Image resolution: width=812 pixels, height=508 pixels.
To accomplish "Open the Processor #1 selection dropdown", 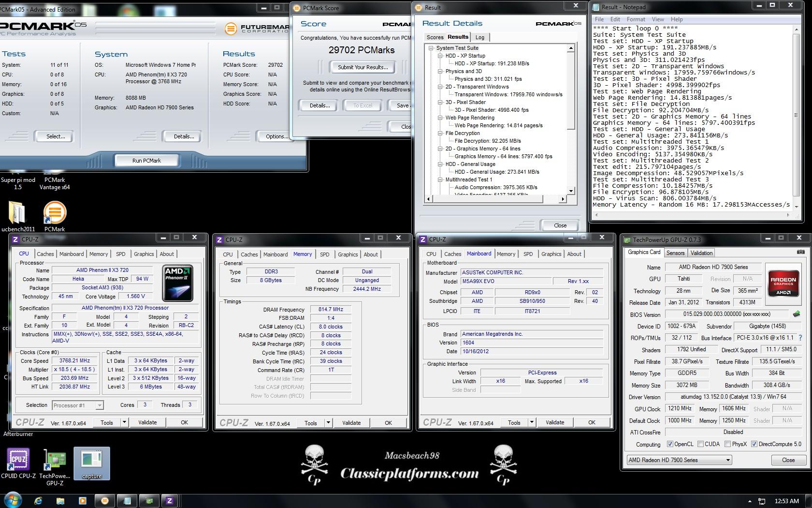I will click(x=77, y=405).
